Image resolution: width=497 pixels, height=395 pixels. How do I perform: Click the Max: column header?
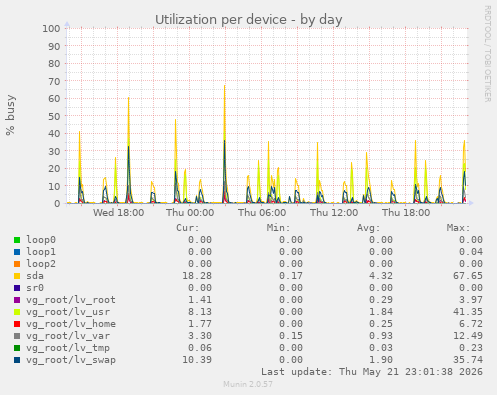pyautogui.click(x=458, y=228)
